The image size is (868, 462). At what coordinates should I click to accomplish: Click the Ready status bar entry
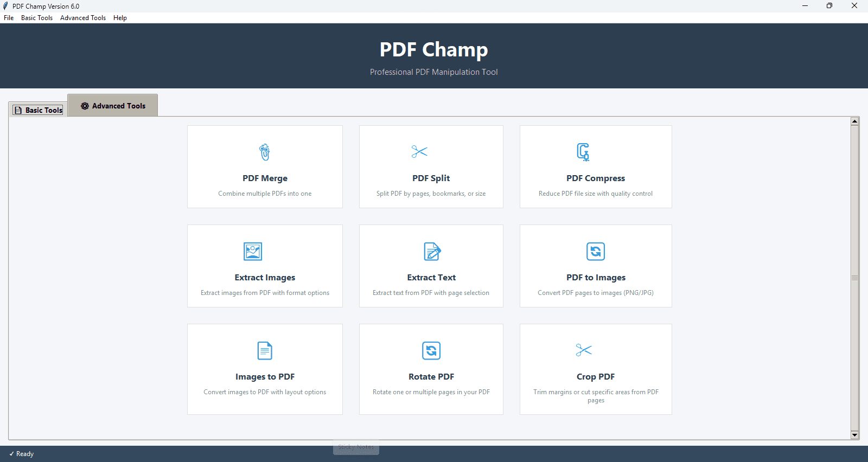(x=22, y=454)
